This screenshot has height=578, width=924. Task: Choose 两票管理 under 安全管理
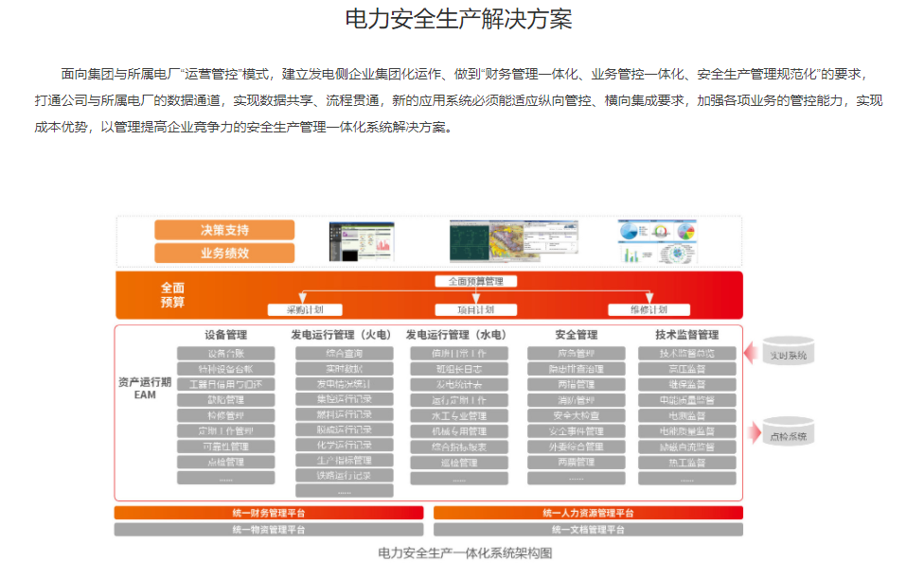point(577,462)
